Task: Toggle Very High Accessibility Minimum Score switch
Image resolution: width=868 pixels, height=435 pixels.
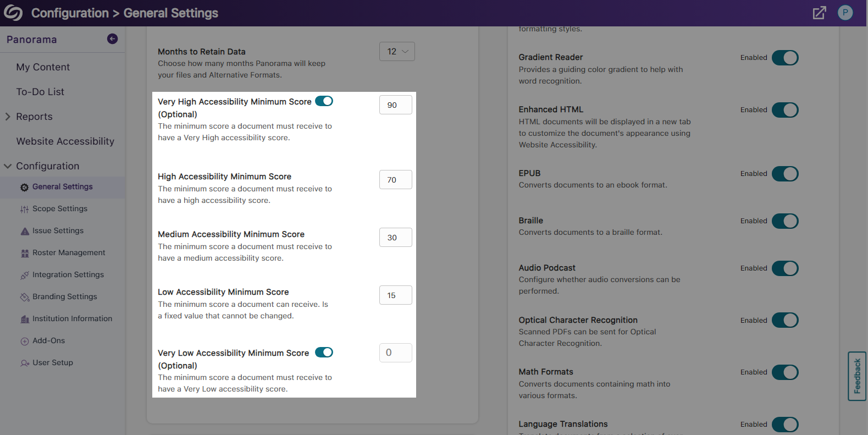Action: [324, 101]
